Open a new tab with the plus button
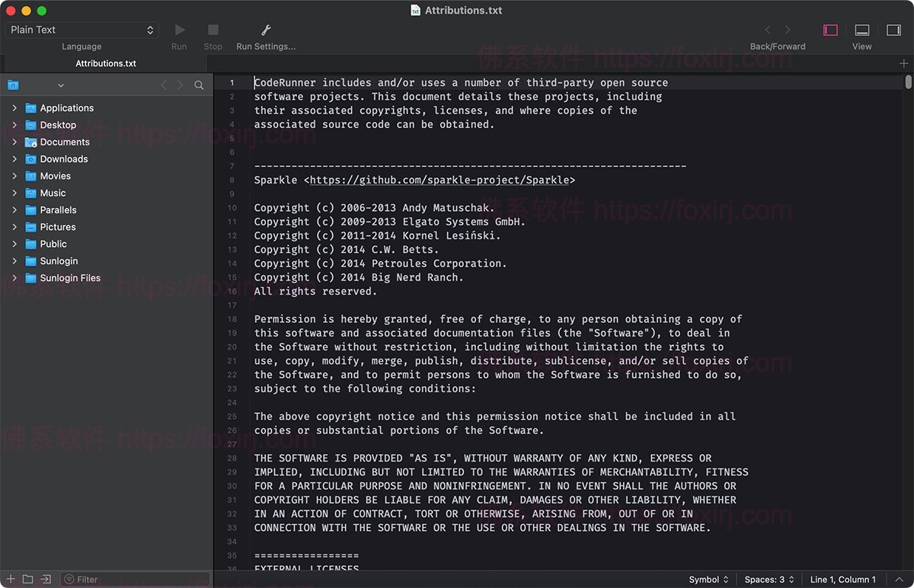The height and width of the screenshot is (588, 914). point(903,64)
